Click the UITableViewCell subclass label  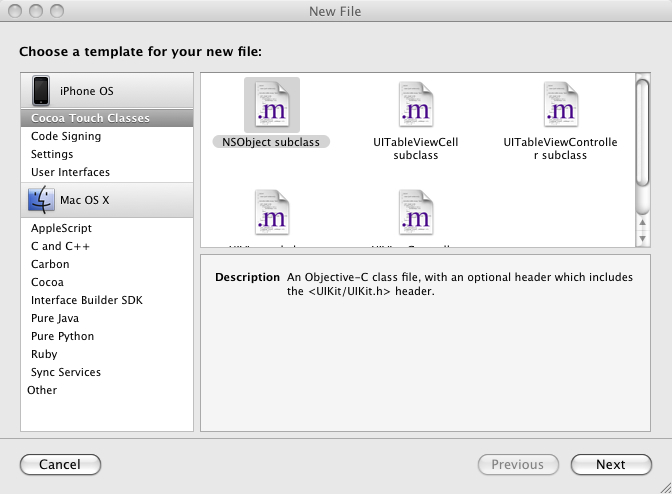(416, 148)
